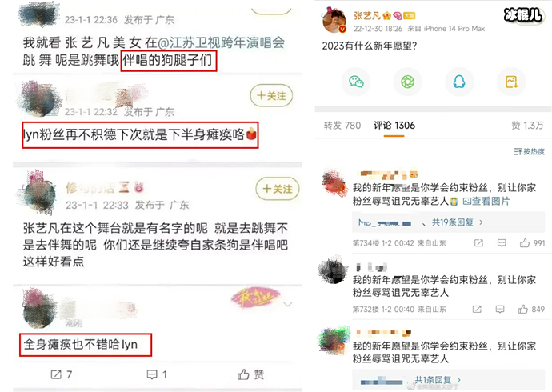Share post via WeChat icon

tap(356, 82)
